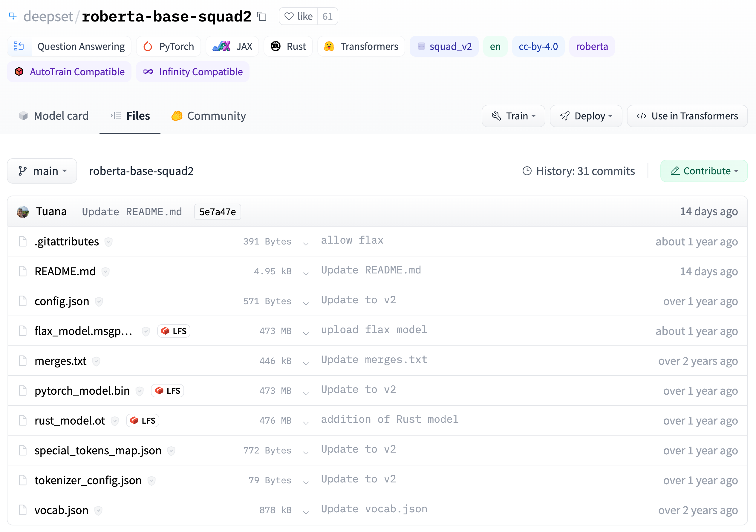Open the addition of Rust model commit
756x532 pixels.
pos(390,419)
